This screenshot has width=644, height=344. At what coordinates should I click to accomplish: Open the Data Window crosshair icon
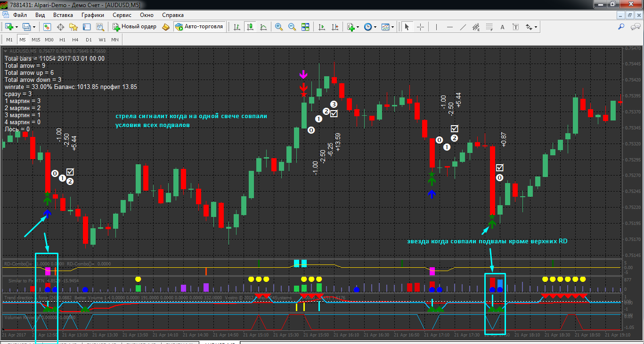[x=60, y=27]
